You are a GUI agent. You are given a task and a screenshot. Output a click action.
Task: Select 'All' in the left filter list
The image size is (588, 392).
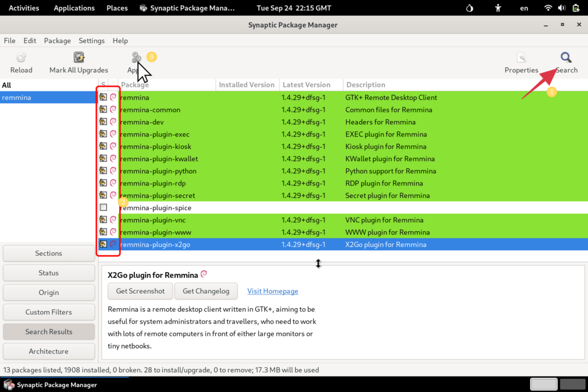(x=49, y=85)
